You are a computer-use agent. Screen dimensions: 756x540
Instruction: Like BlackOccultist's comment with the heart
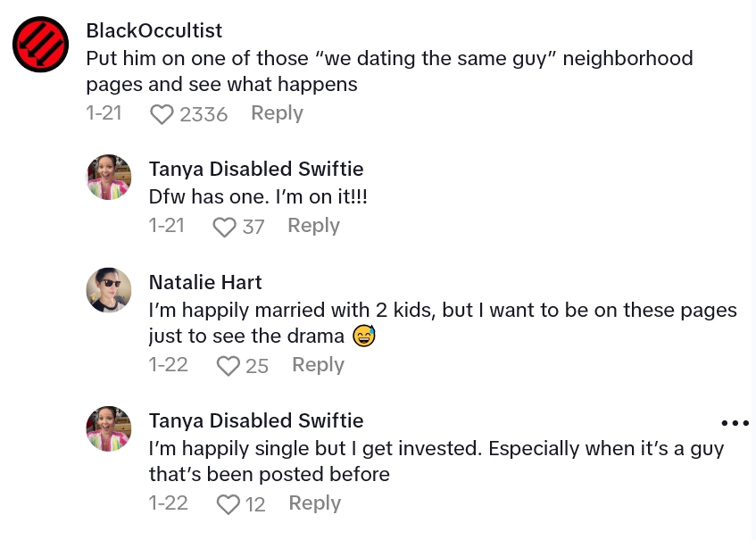pyautogui.click(x=162, y=114)
